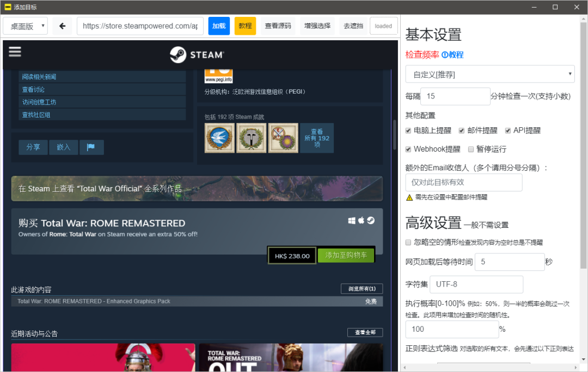Open the ROME REMASTERED OUT thumbnail
Screen dimensions: 588x372
pos(291,357)
